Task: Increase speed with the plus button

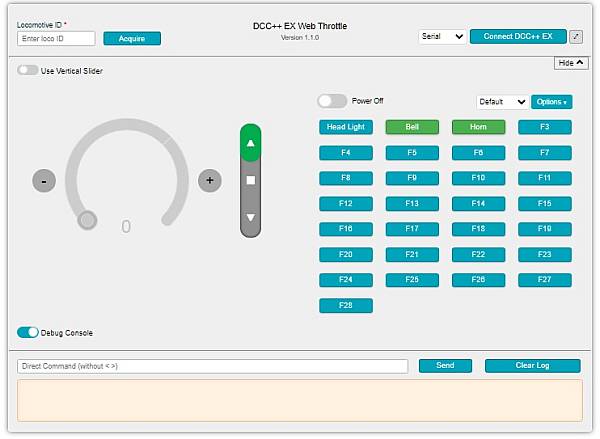Action: 209,181
